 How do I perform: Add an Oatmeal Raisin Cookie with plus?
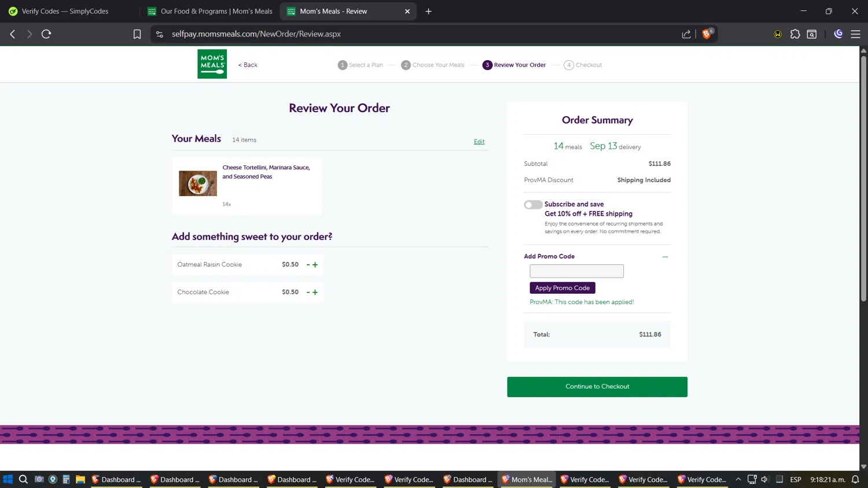(x=315, y=265)
